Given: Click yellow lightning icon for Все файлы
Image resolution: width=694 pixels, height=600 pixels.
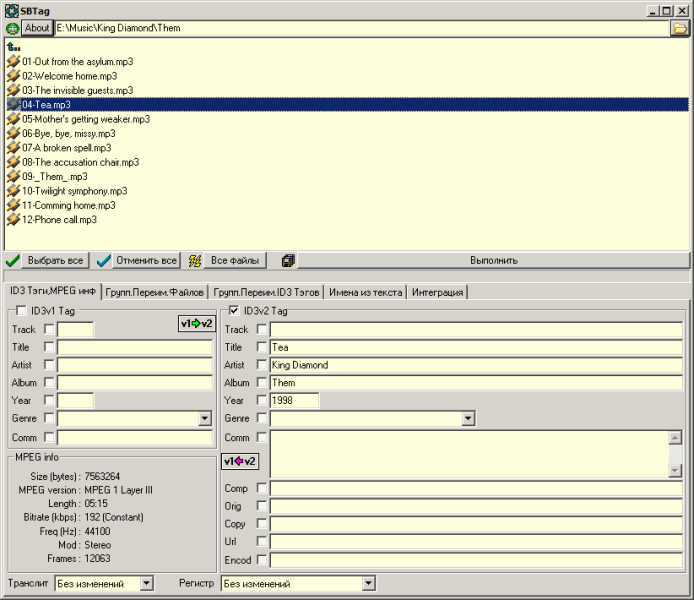Looking at the screenshot, I should pos(195,261).
